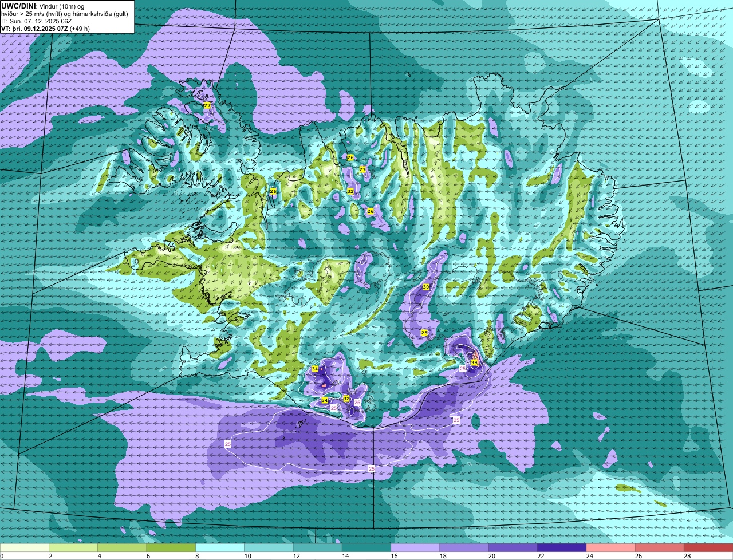Viewport: 733px width, 560px height.
Task: Click the '16' tick label on the colour scale
Action: pos(394,556)
